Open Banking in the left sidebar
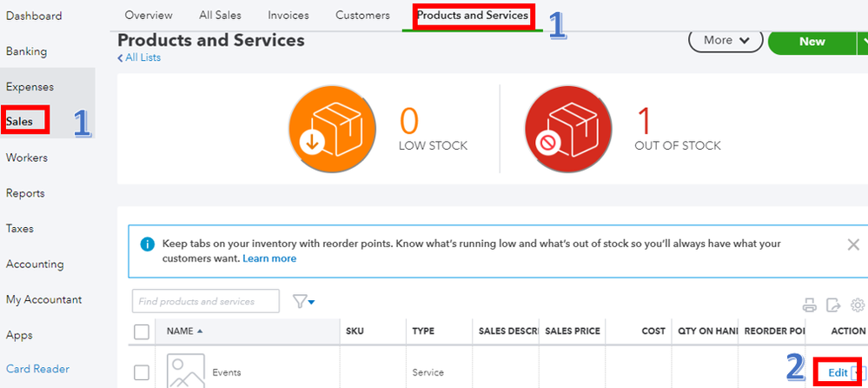The width and height of the screenshot is (868, 388). [26, 51]
